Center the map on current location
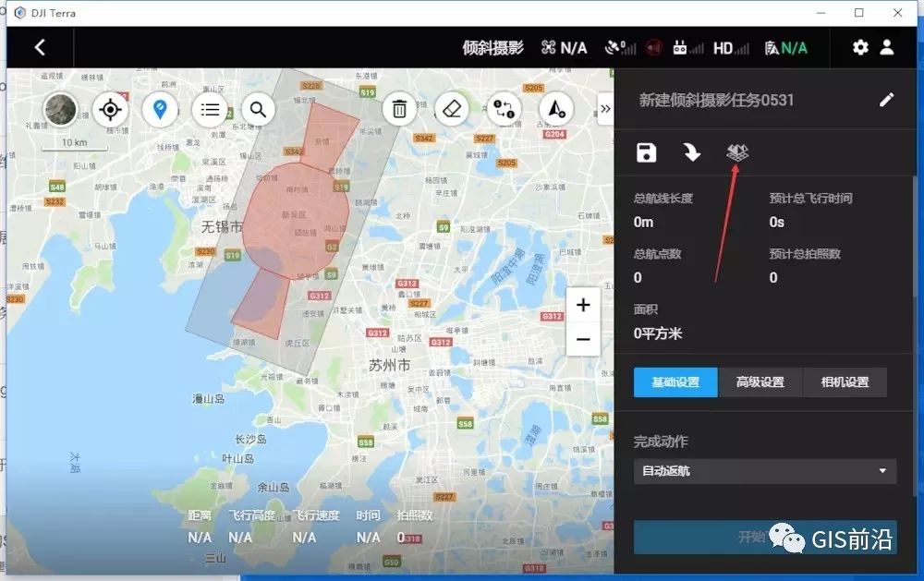Screen dimensions: 924x581 [110, 109]
